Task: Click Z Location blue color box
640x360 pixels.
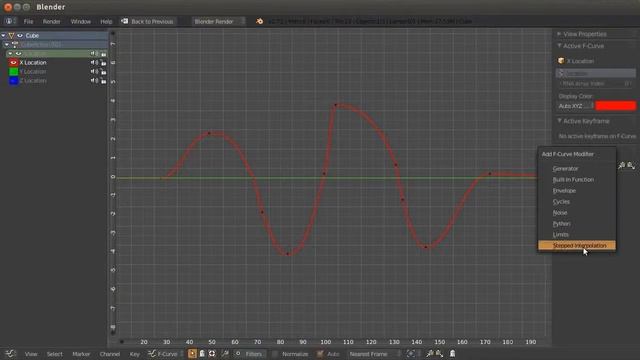Action: (13, 80)
